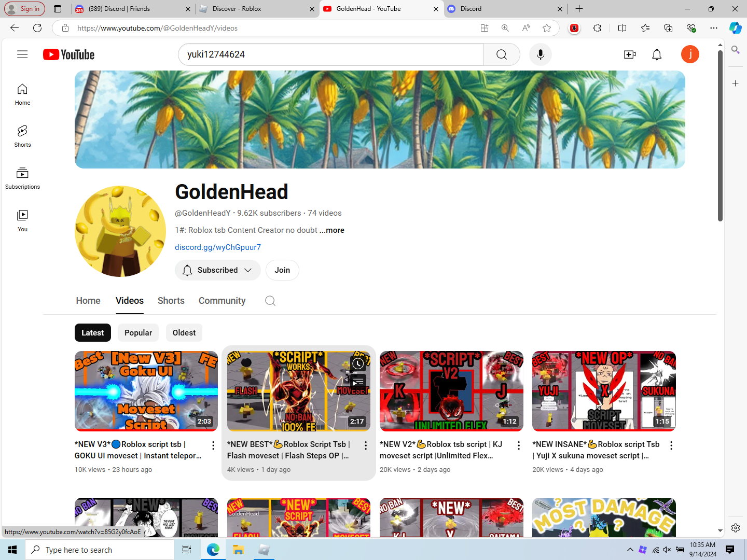Viewport: 747px width, 560px height.
Task: Add Flash moveset video to Watch later
Action: pos(358,364)
